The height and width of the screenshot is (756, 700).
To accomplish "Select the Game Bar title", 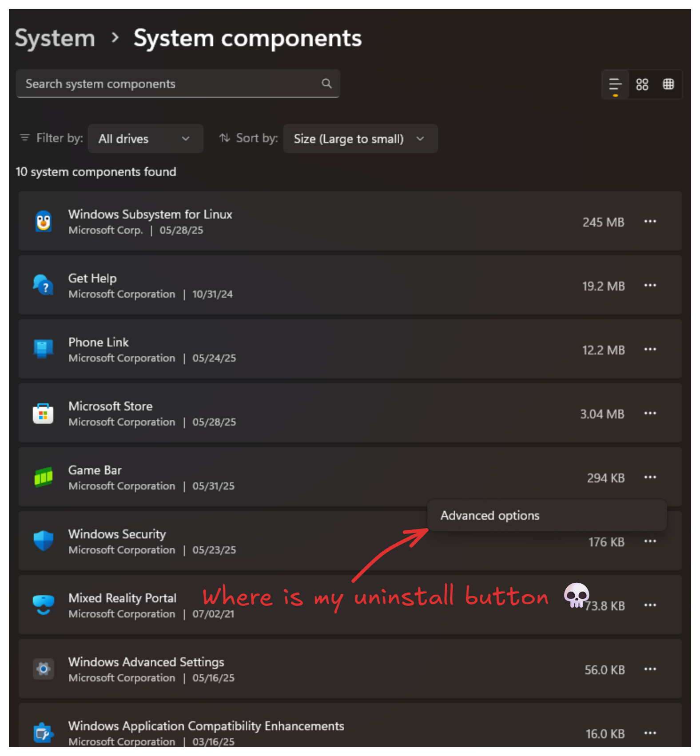I will pos(95,470).
